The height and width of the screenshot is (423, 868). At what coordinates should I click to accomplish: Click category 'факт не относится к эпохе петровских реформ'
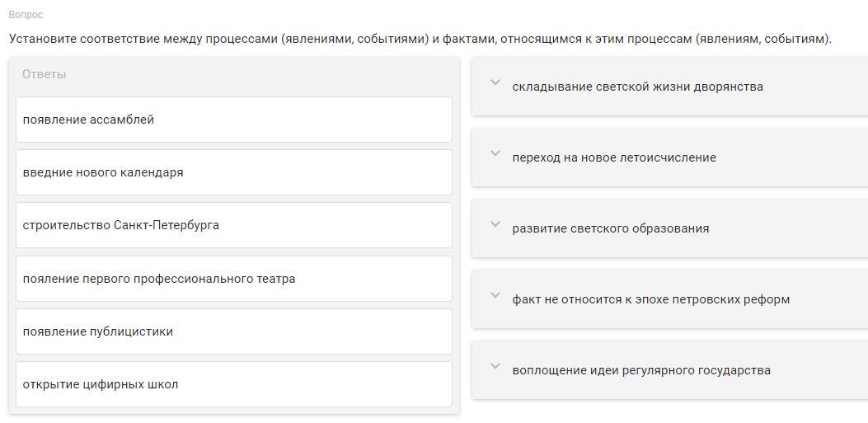(x=651, y=299)
